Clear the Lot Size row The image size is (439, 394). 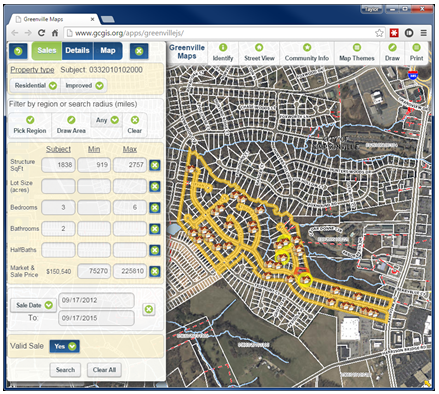[155, 187]
